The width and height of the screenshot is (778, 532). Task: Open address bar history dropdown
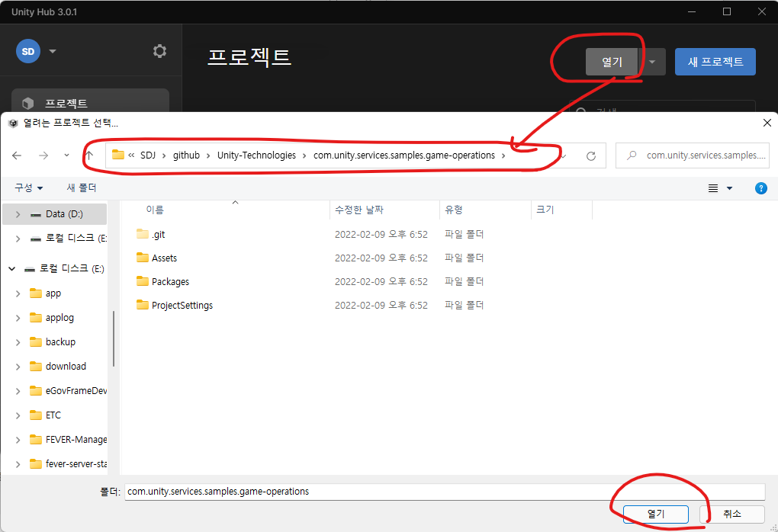563,155
